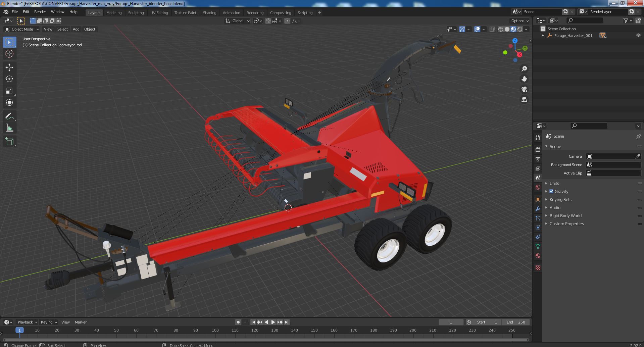Screen dimensions: 644x347
Task: Switch to rendered shading
Action: pos(520,29)
